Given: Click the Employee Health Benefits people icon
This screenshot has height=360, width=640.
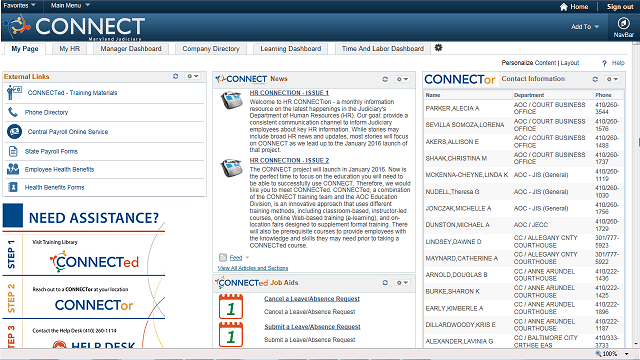Looking at the screenshot, I should tap(13, 169).
